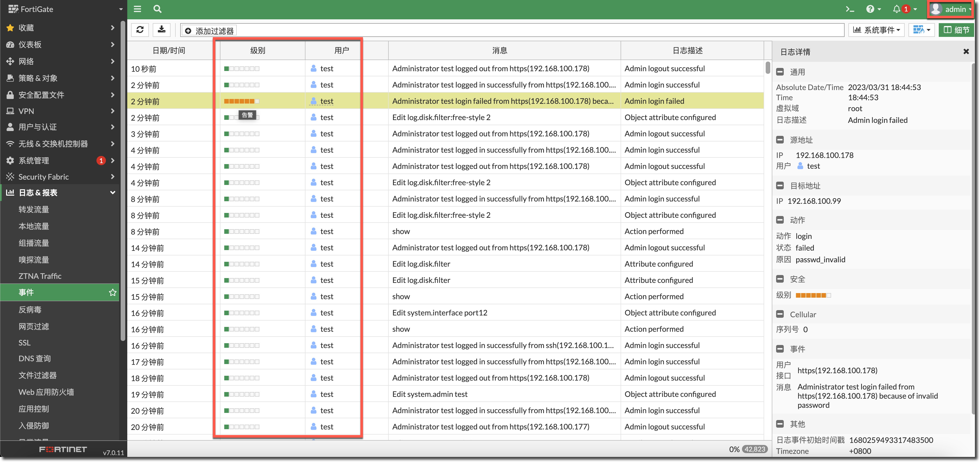This screenshot has width=980, height=462.
Task: Collapse the 通用 section in log details
Action: click(780, 72)
